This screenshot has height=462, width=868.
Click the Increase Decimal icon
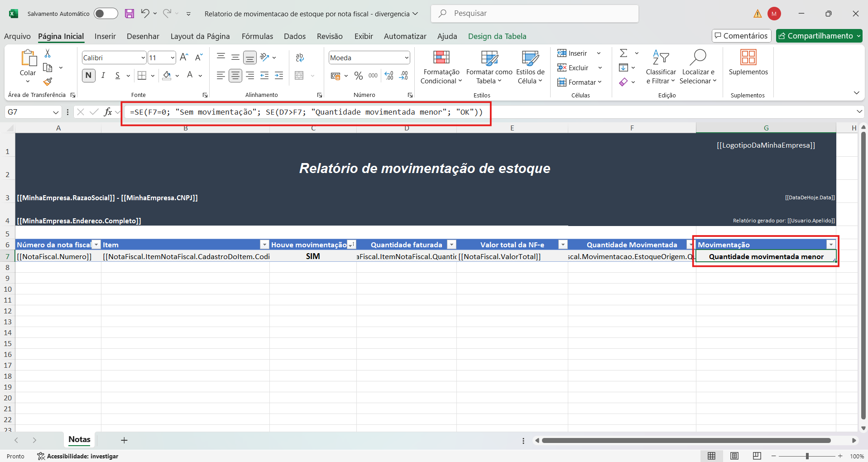(x=389, y=76)
